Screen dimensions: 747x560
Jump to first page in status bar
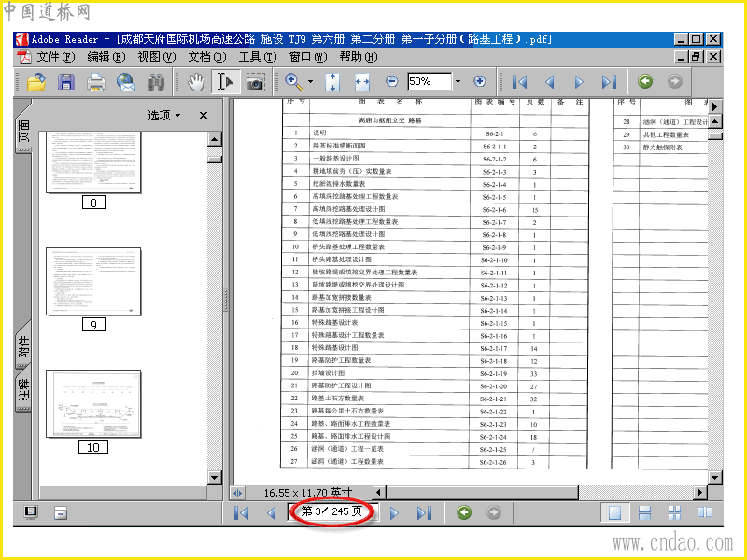click(242, 512)
